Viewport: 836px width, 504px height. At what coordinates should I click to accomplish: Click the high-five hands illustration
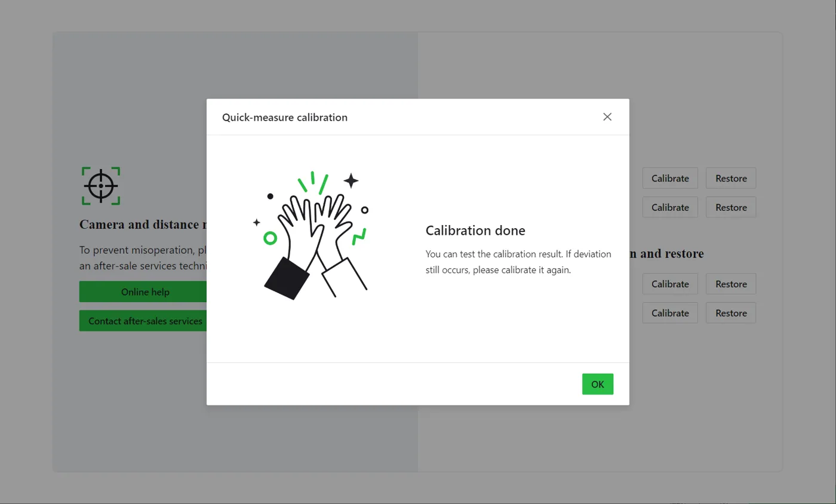311,236
